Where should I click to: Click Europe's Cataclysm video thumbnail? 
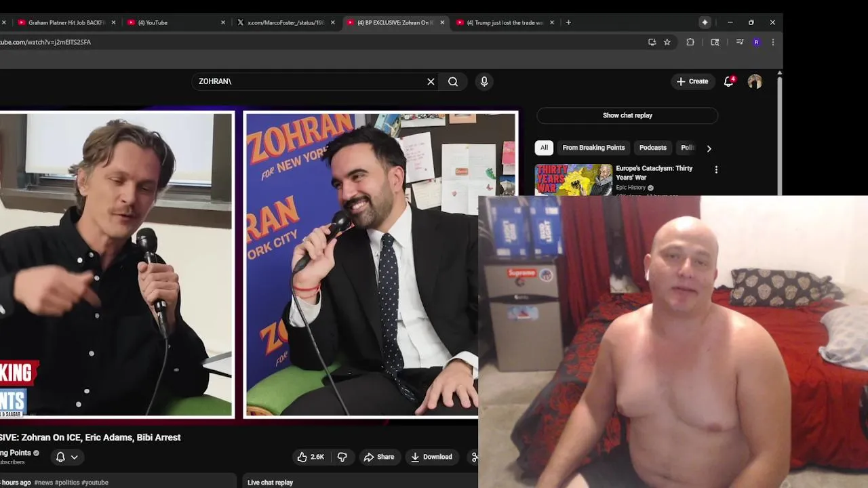pyautogui.click(x=574, y=180)
